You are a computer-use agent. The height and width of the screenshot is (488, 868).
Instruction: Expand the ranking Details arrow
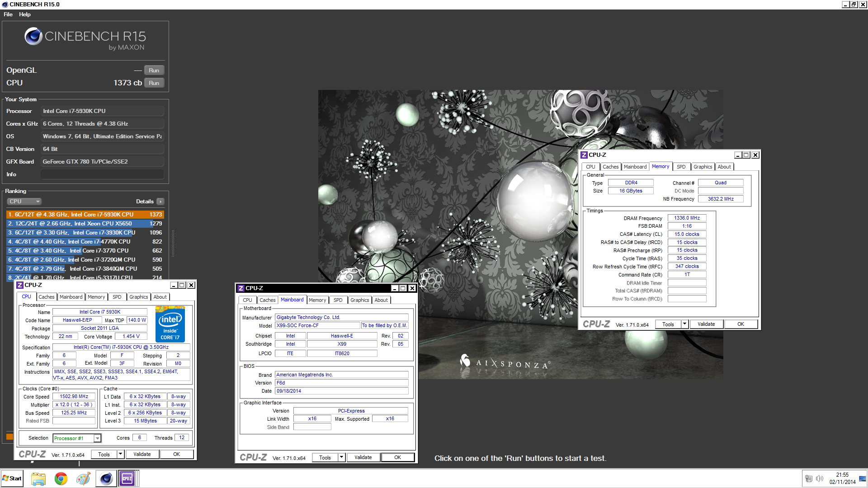click(x=160, y=202)
